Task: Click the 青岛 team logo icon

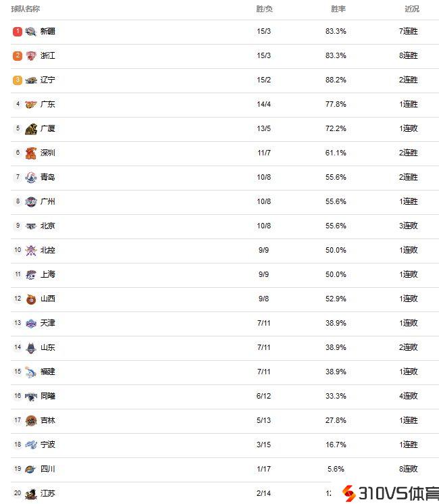Action: [x=31, y=178]
